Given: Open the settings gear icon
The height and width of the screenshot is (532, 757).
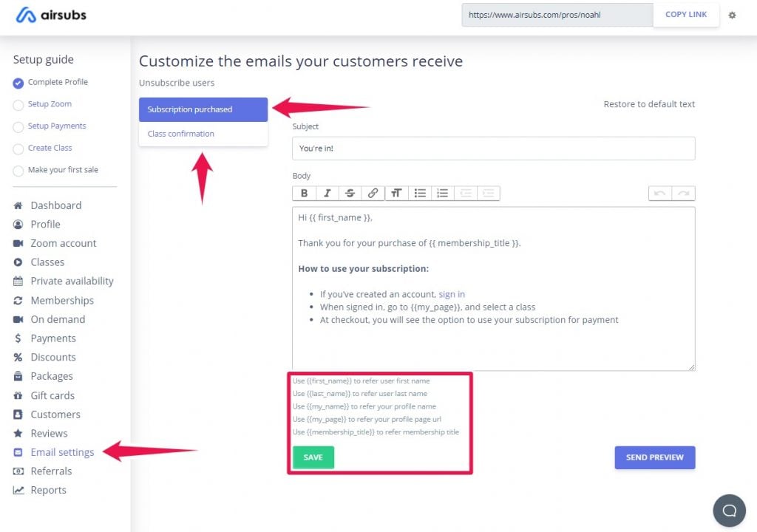Looking at the screenshot, I should click(732, 15).
